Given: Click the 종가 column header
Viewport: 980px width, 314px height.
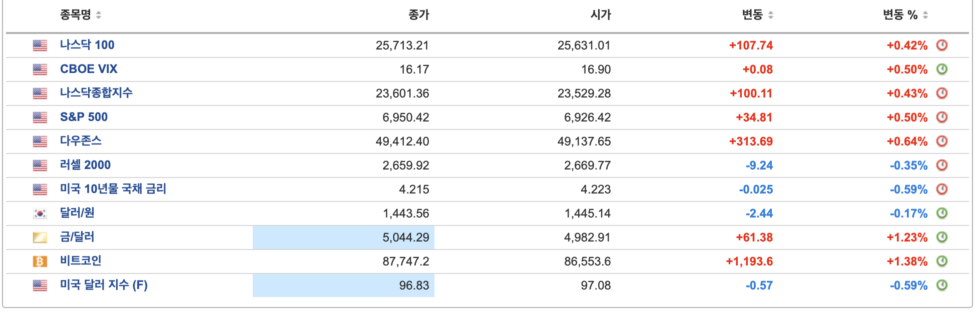Looking at the screenshot, I should (418, 15).
